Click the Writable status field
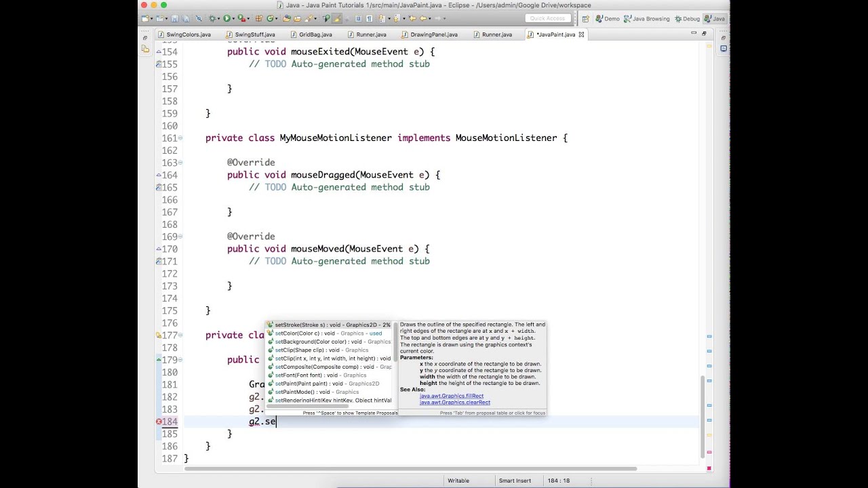Viewport: 868px width, 488px height. [x=458, y=481]
